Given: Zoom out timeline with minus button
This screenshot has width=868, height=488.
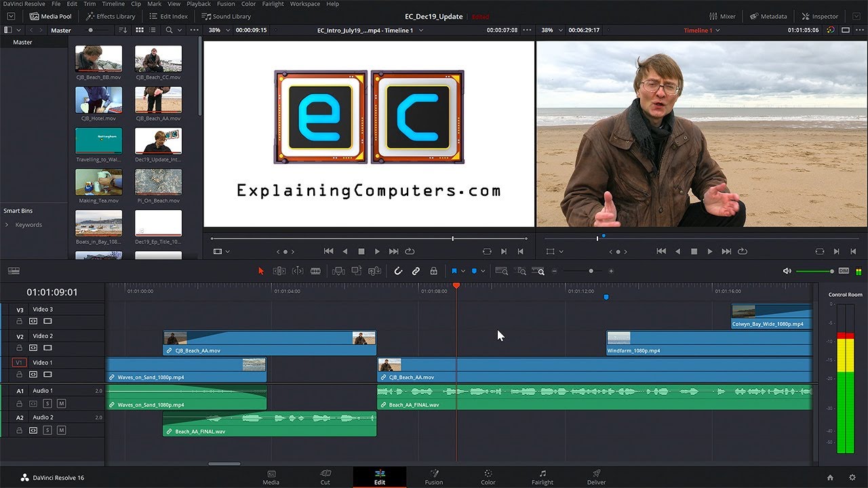Looking at the screenshot, I should (x=554, y=271).
